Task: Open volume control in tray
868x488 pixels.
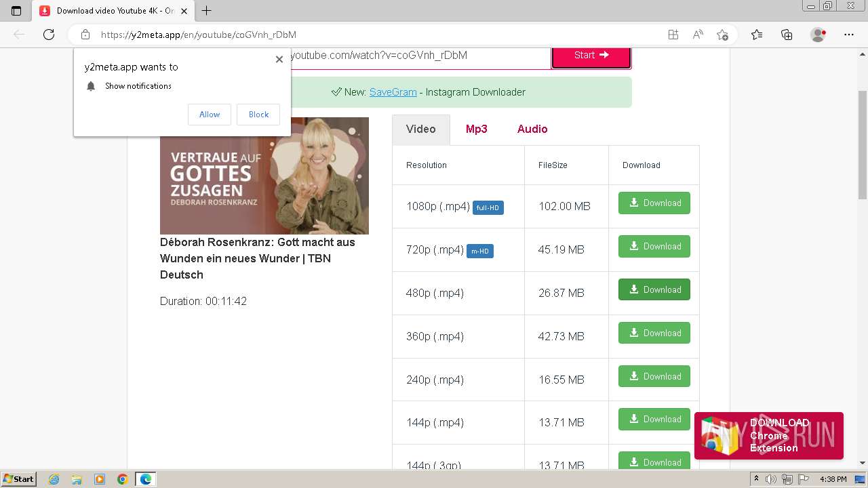Action: (x=772, y=479)
